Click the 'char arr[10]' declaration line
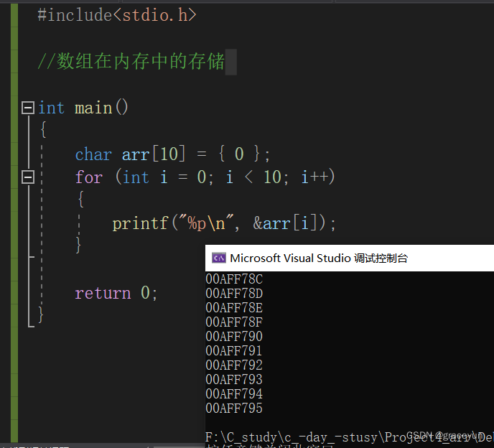The image size is (494, 448). click(x=172, y=154)
